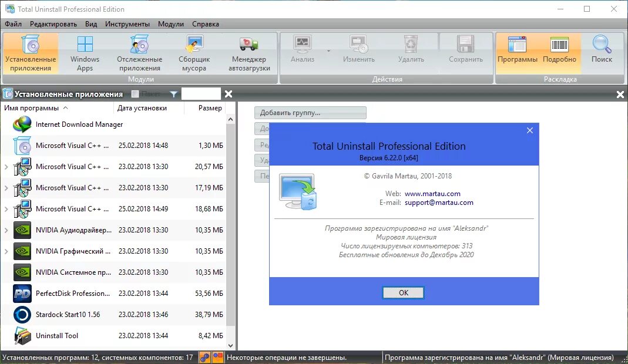Toggle the Подробно detail layout

559,53
